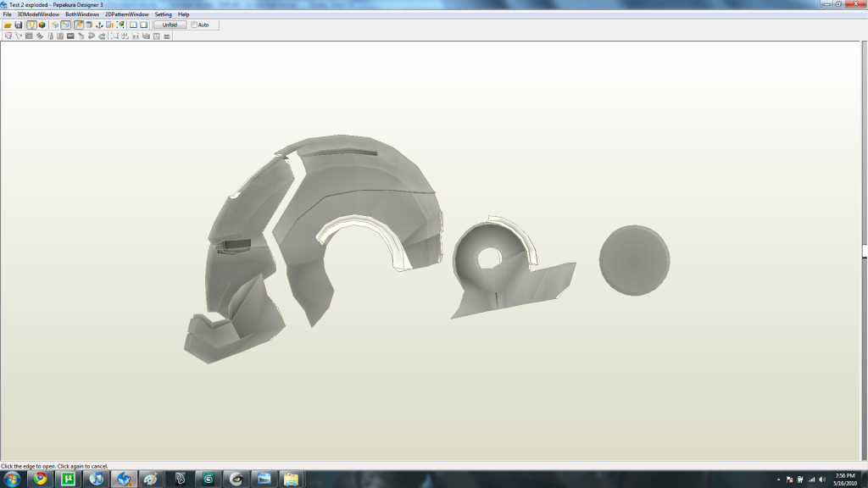Click the greyed dark picture icon in second toolbar
Viewport: 868px width, 488px height.
point(70,36)
